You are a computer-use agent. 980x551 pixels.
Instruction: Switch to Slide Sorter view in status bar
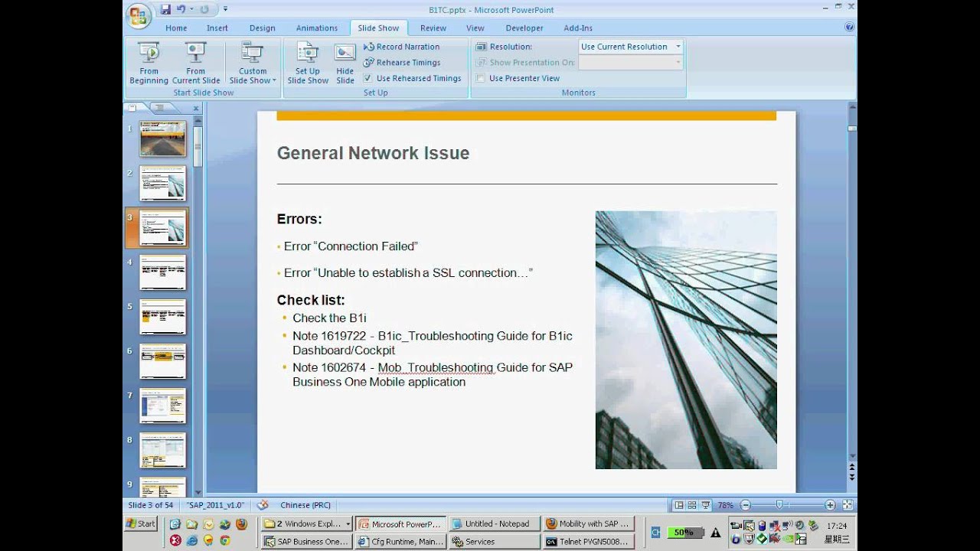[691, 505]
